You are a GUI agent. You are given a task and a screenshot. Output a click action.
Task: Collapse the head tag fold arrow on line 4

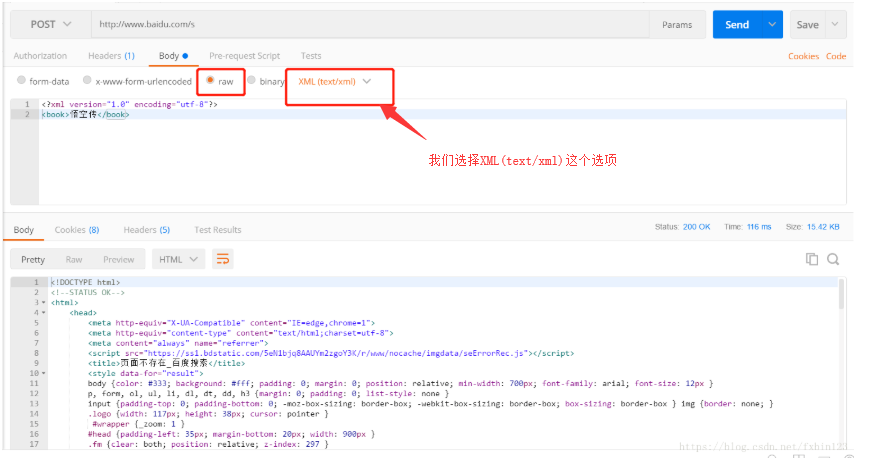pyautogui.click(x=44, y=313)
